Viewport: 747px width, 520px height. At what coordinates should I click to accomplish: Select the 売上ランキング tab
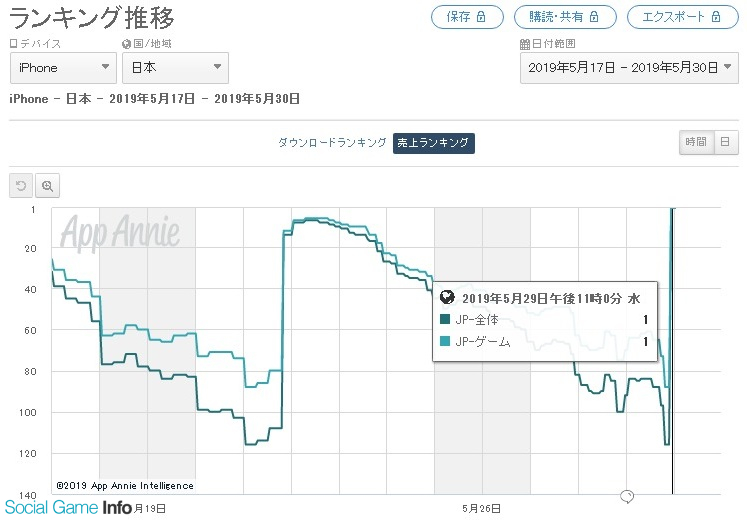coord(433,143)
